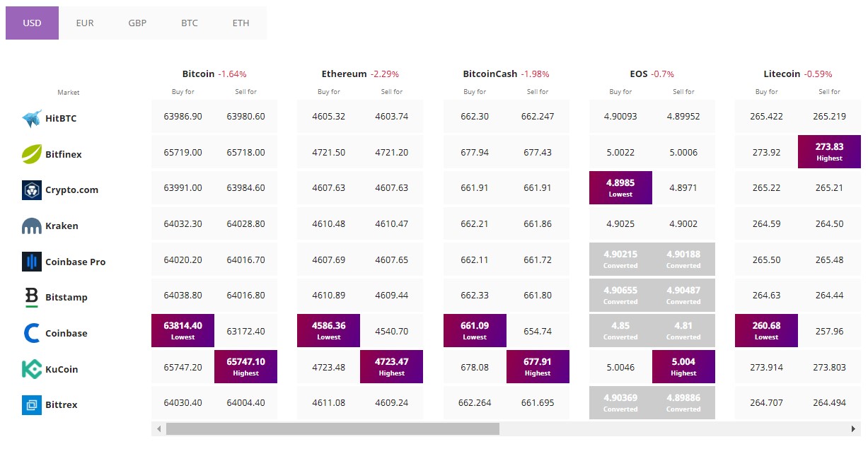Click Coinbase's lowest Bitcoin buy price cell
This screenshot has height=449, width=868.
183,330
